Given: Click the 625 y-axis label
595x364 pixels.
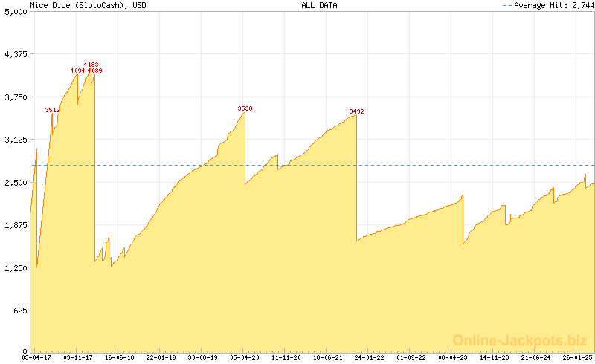Looking at the screenshot, I should pos(19,311).
